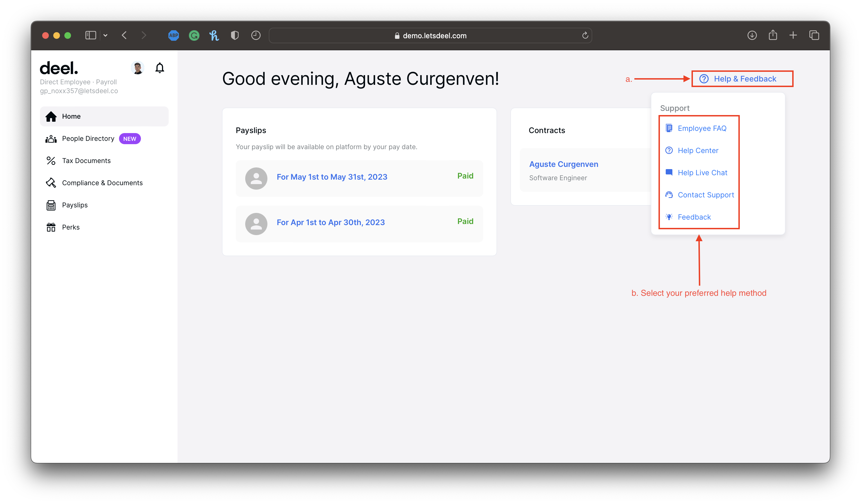This screenshot has height=504, width=861.
Task: Click the page reload icon
Action: point(585,35)
